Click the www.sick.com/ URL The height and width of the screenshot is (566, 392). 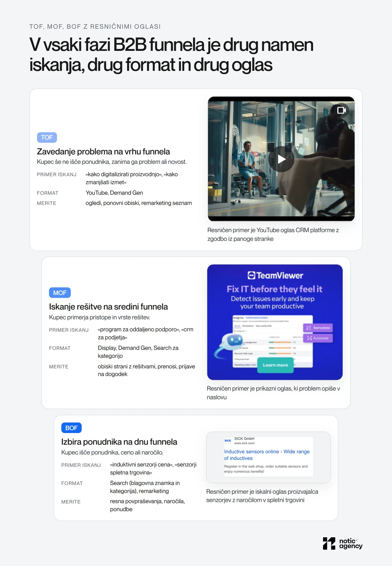tap(245, 443)
